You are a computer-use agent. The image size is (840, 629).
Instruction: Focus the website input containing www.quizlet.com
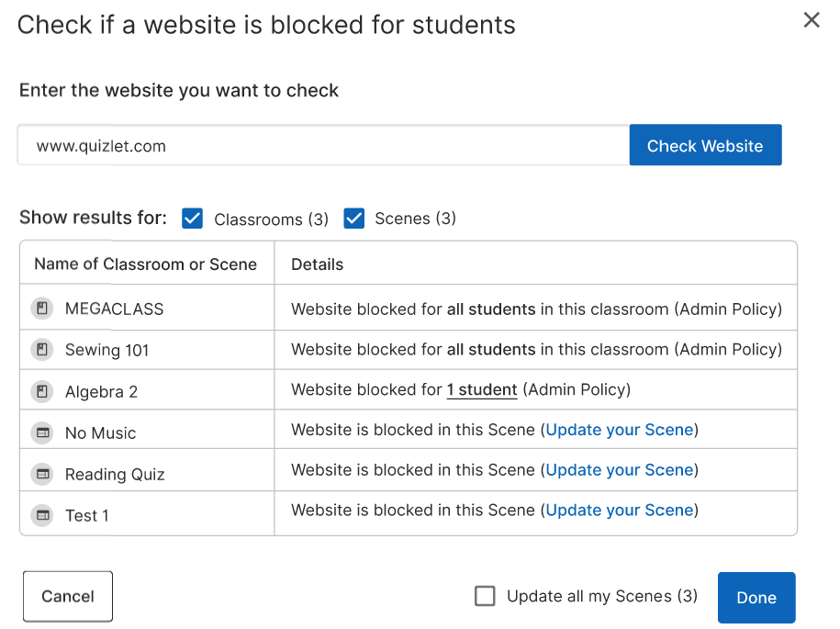[323, 145]
